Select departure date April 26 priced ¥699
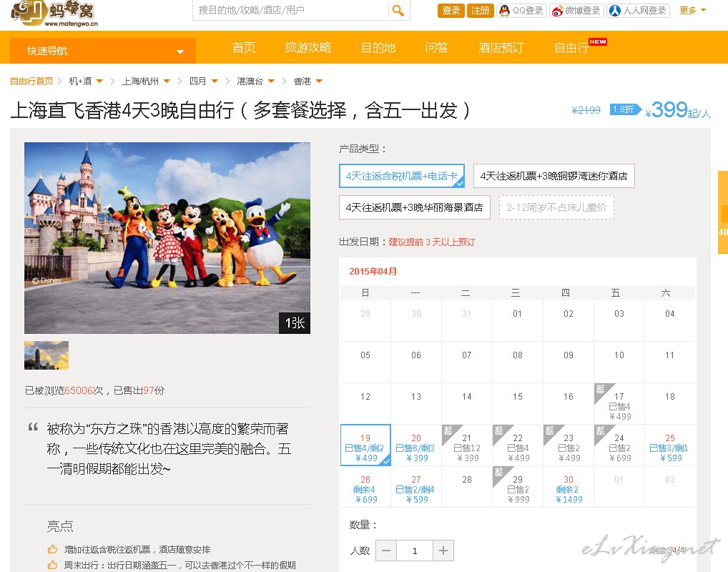Screen dimensions: 728x572 tap(365, 487)
